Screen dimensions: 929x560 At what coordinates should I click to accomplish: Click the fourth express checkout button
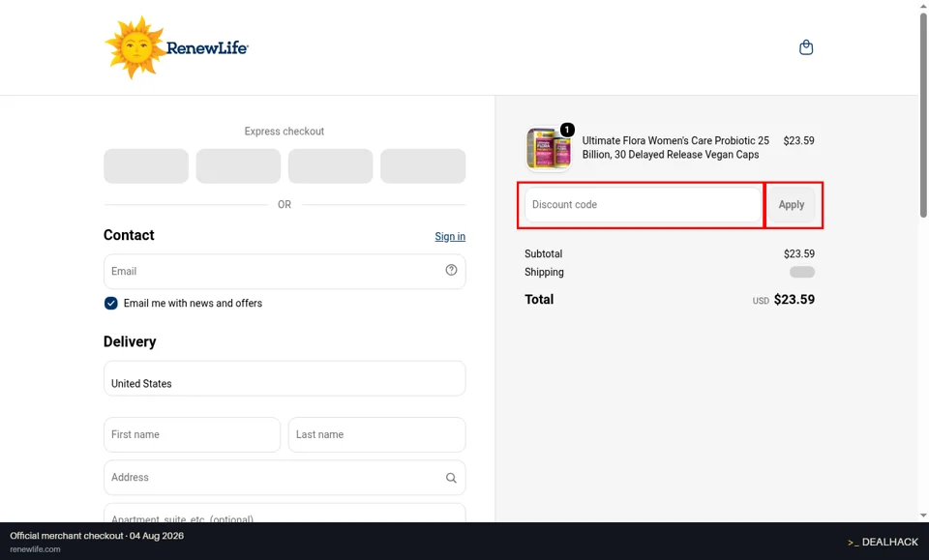point(423,165)
